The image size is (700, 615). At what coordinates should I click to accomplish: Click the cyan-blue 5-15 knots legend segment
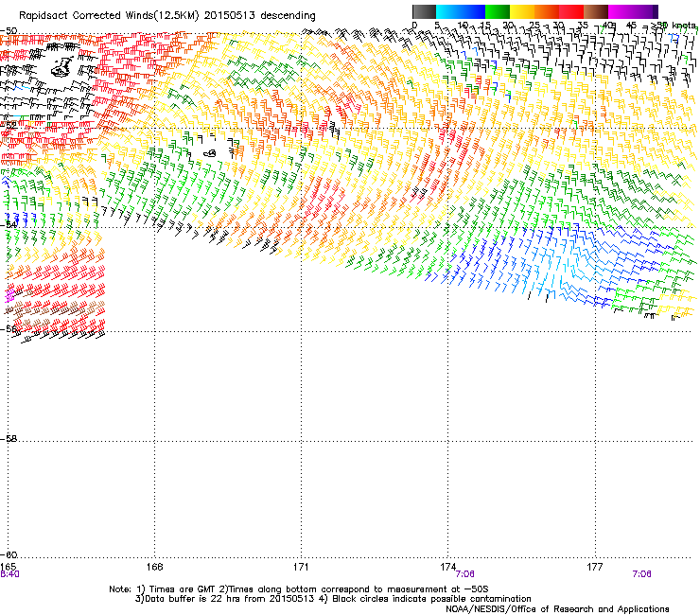tap(461, 11)
